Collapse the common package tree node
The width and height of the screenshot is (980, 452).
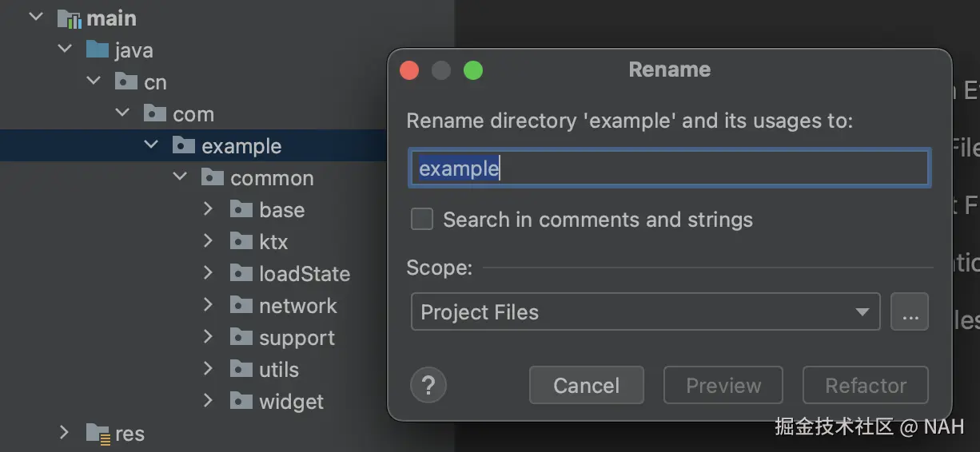tap(180, 178)
